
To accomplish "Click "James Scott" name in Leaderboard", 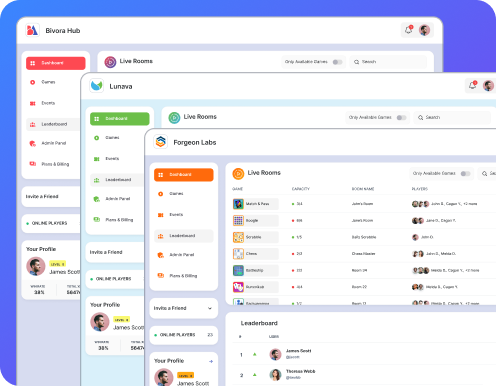I will tap(298, 351).
